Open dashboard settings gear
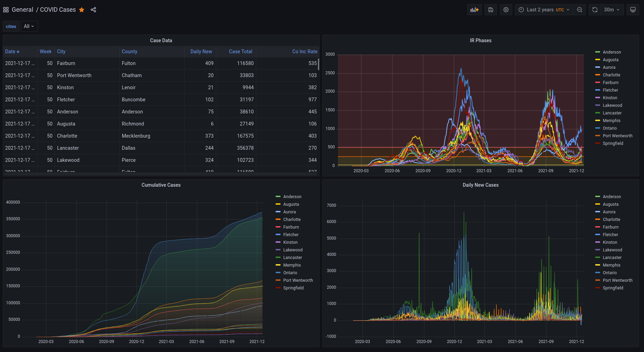 [506, 10]
